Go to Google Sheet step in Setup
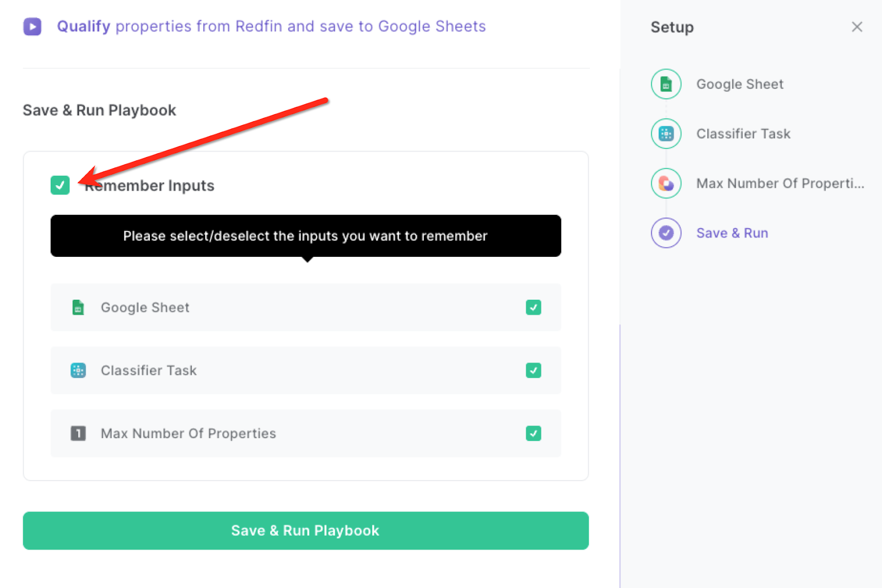This screenshot has height=588, width=882. [740, 84]
